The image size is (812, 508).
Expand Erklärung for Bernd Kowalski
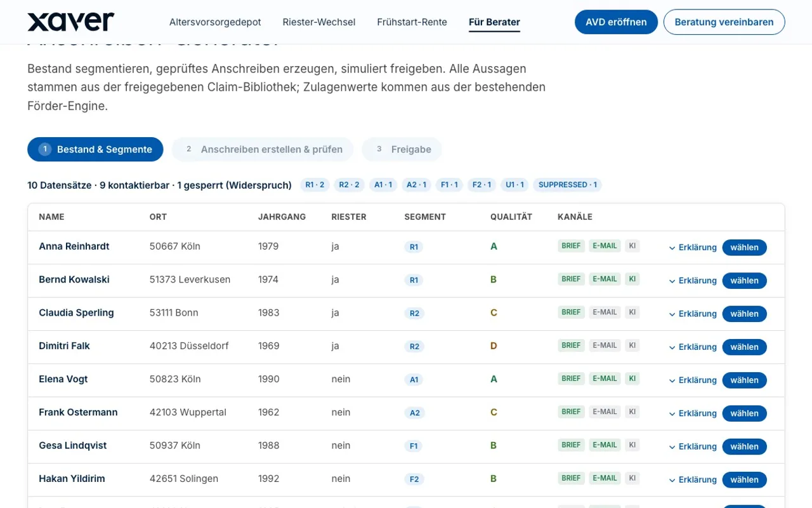[x=693, y=281]
